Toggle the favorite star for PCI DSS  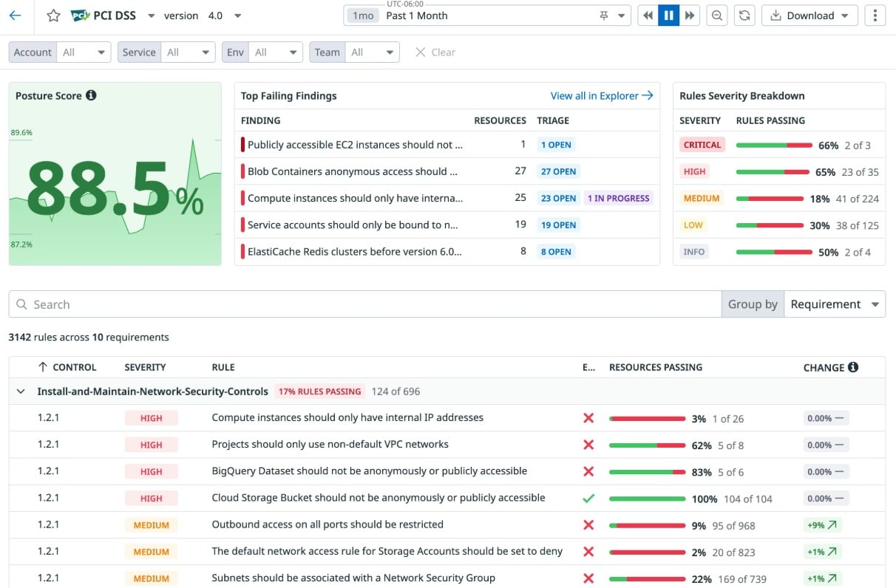point(52,15)
